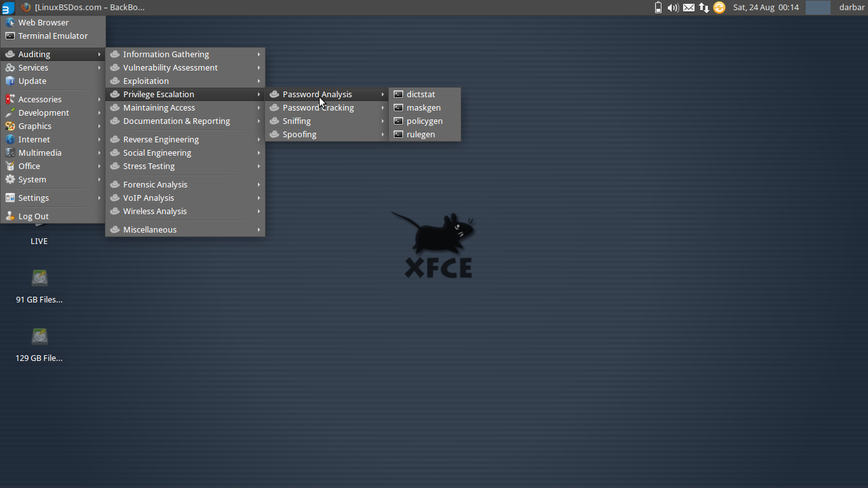
Task: Click the terminal icon beside rulegen
Action: [398, 134]
